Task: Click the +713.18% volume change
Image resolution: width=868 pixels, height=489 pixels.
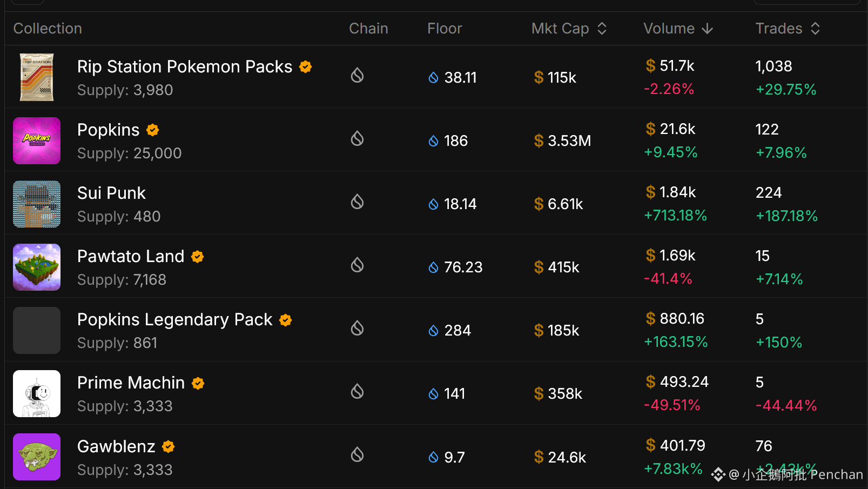Action: (675, 216)
